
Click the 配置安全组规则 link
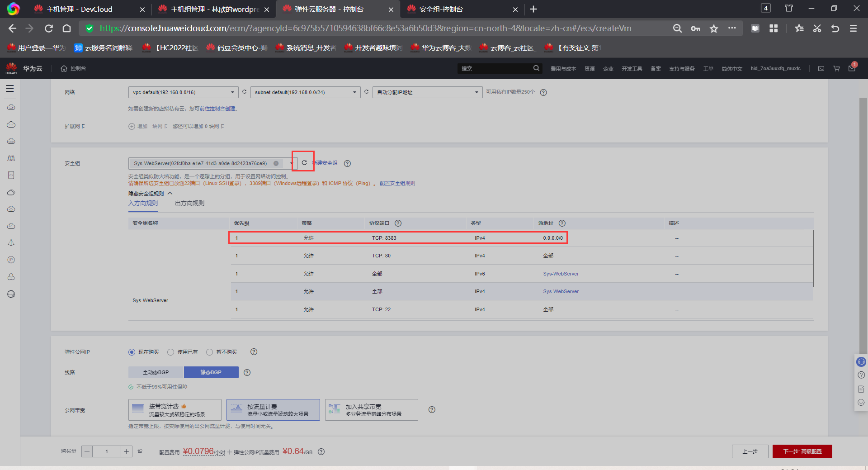click(x=397, y=183)
